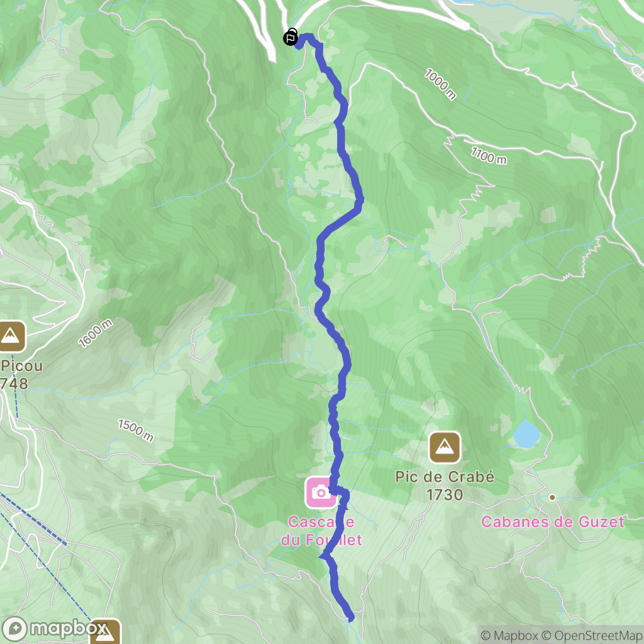Click the mapbox logo

click(54, 628)
